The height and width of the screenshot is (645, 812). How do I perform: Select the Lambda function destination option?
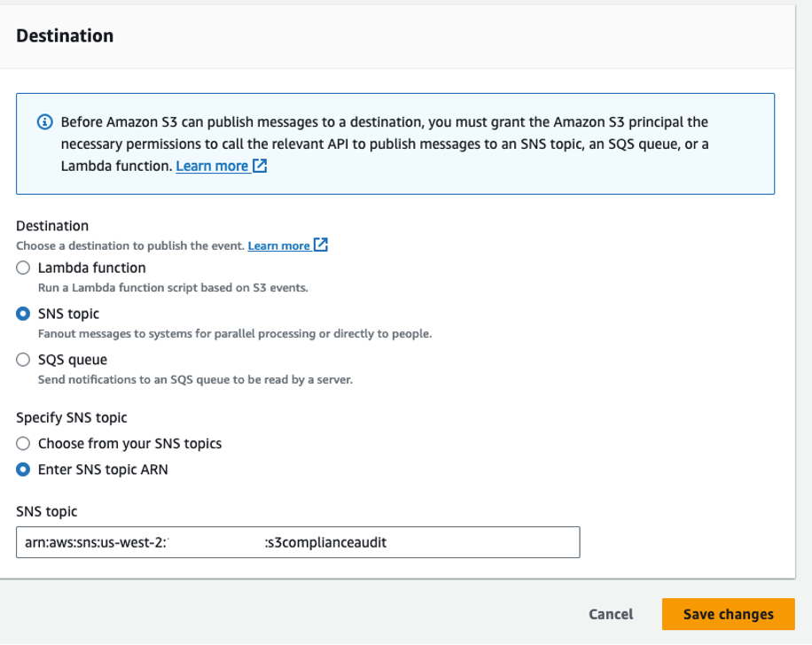click(x=21, y=267)
